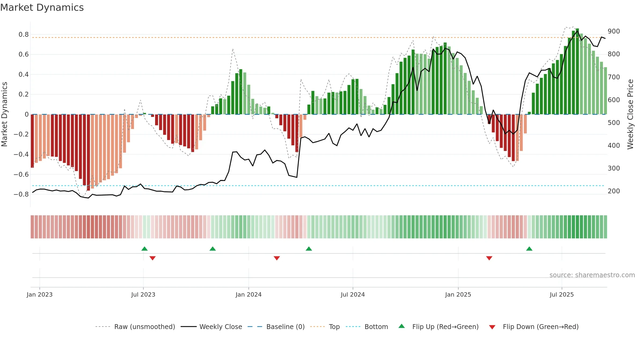Toggle the Baseline (0) legend entry

coord(276,327)
